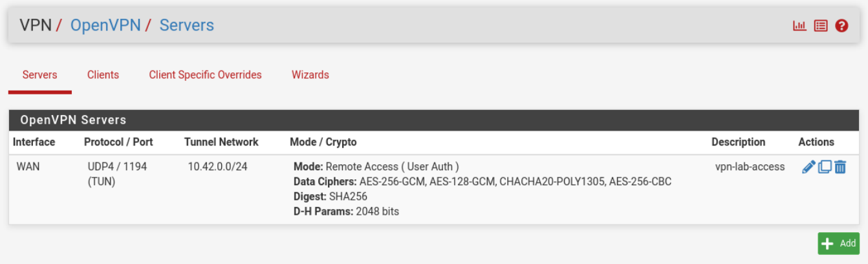Delete the vpn-lab-access server with trash icon
The height and width of the screenshot is (264, 868).
tap(840, 167)
